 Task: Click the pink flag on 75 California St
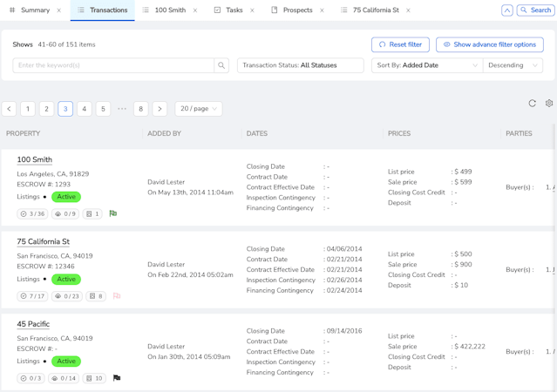coord(117,296)
